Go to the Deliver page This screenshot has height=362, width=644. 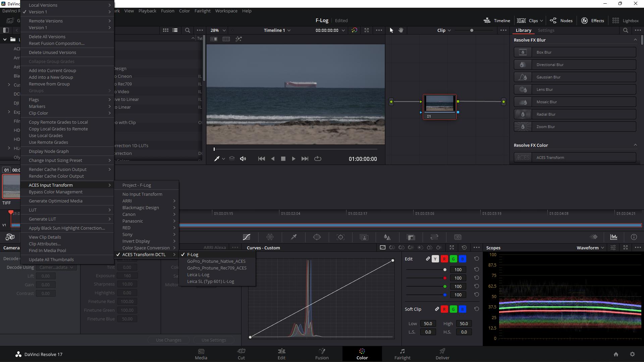(442, 354)
